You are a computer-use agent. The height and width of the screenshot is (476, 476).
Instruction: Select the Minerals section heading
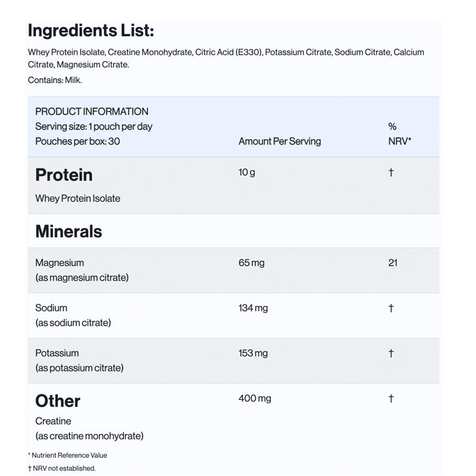(x=69, y=231)
